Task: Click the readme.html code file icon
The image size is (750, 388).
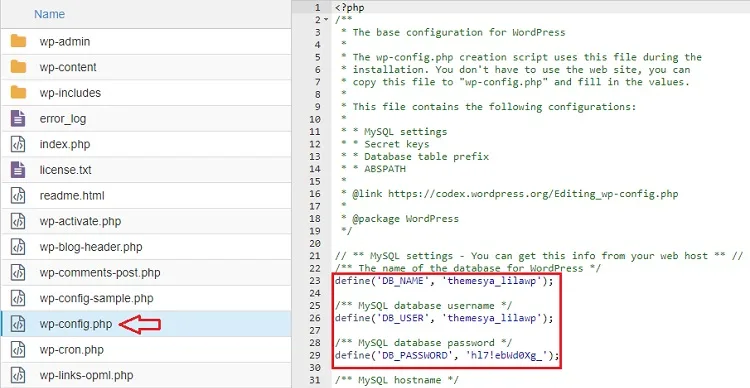Action: (18, 196)
